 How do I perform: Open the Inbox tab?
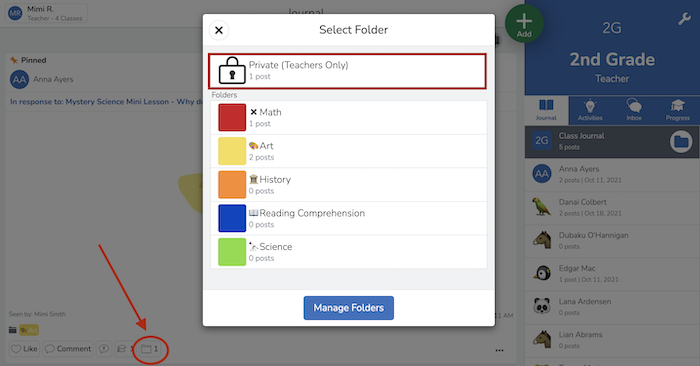(634, 110)
